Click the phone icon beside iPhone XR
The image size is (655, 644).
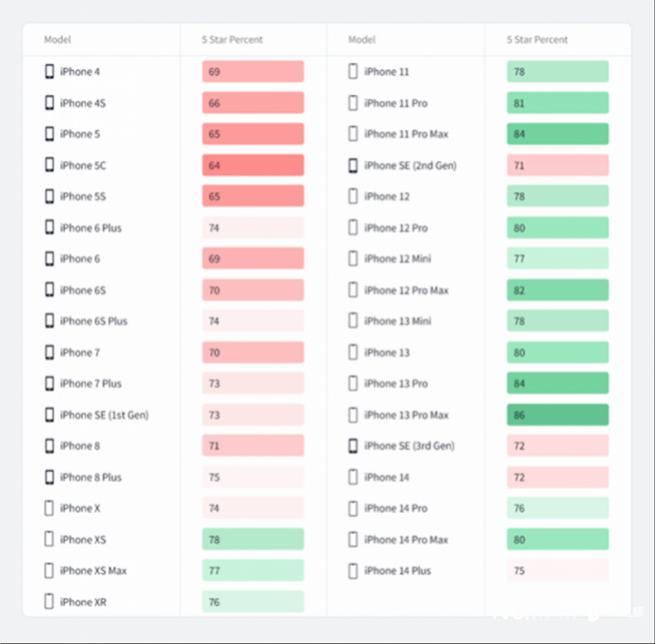click(49, 601)
